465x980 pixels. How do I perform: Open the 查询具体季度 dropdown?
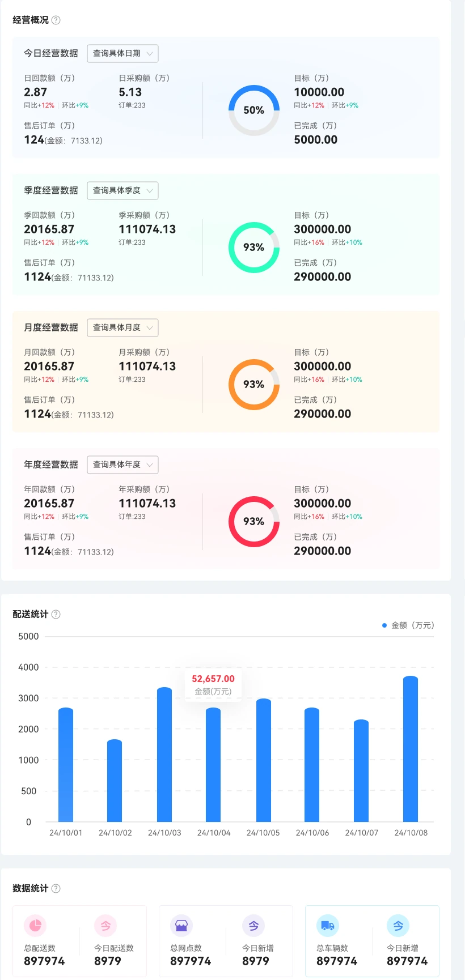(x=122, y=190)
